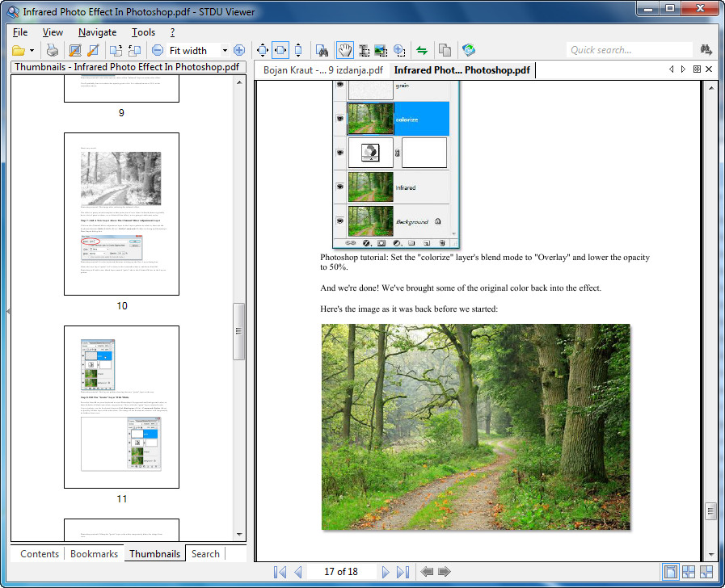Zoom in with the plus button
The height and width of the screenshot is (588, 725).
pos(239,50)
